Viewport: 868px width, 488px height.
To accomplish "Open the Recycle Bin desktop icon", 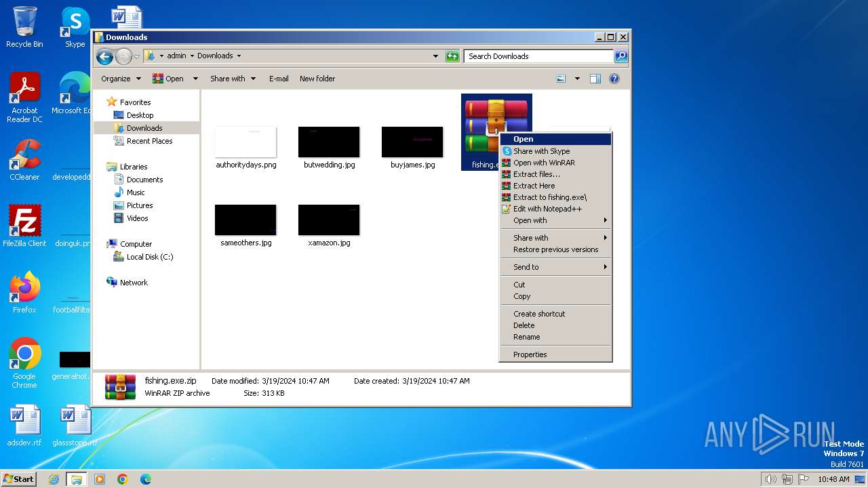I will point(24,27).
